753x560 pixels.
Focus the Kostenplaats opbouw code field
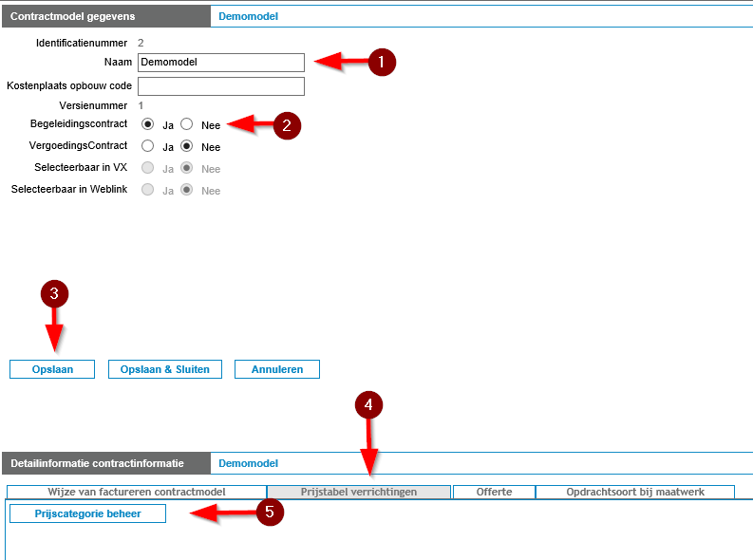[x=220, y=86]
